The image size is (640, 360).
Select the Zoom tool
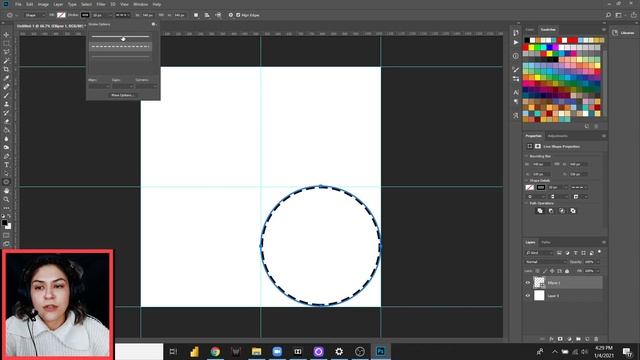click(6, 200)
